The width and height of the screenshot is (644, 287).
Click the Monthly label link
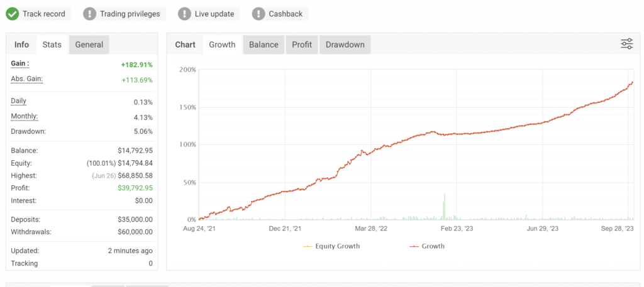coord(25,116)
